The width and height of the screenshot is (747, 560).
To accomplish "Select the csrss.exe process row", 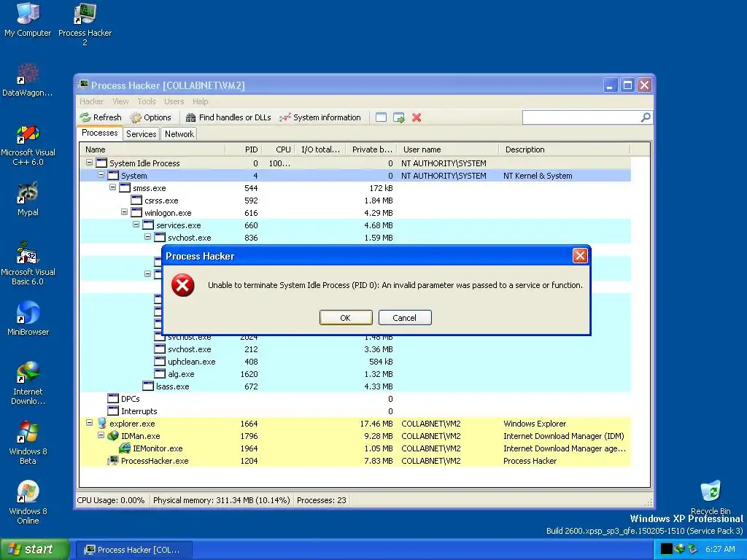I will point(355,201).
